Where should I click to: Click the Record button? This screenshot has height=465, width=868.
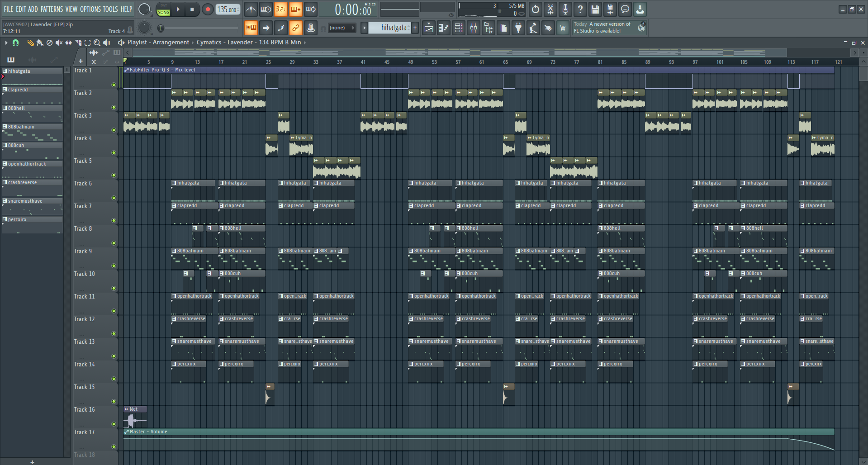pyautogui.click(x=208, y=9)
